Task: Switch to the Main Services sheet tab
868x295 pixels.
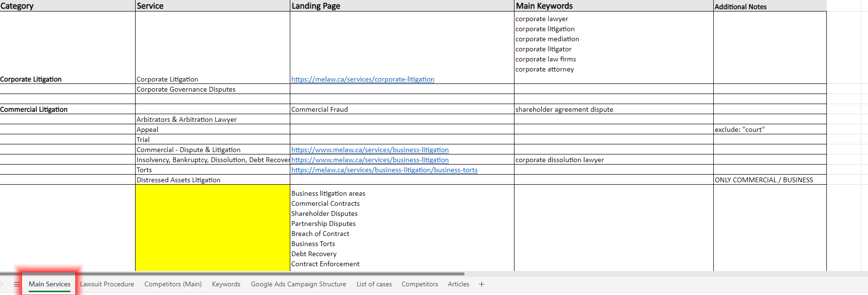Action: (49, 284)
